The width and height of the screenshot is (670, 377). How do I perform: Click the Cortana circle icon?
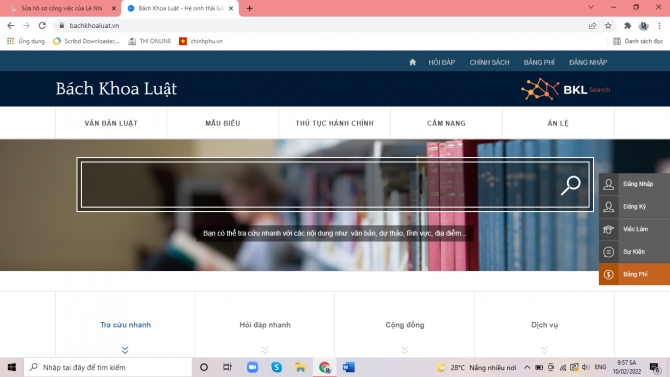[x=204, y=367]
